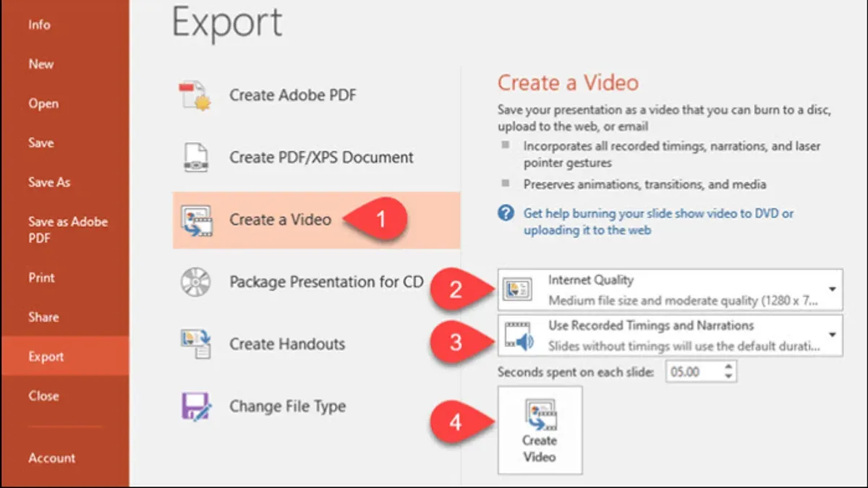Click the Create a Video panel heading
868x488 pixels.
pyautogui.click(x=568, y=82)
